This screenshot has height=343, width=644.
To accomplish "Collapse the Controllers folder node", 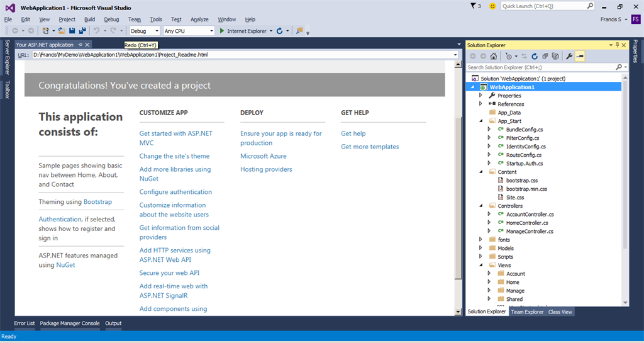I will click(x=481, y=206).
